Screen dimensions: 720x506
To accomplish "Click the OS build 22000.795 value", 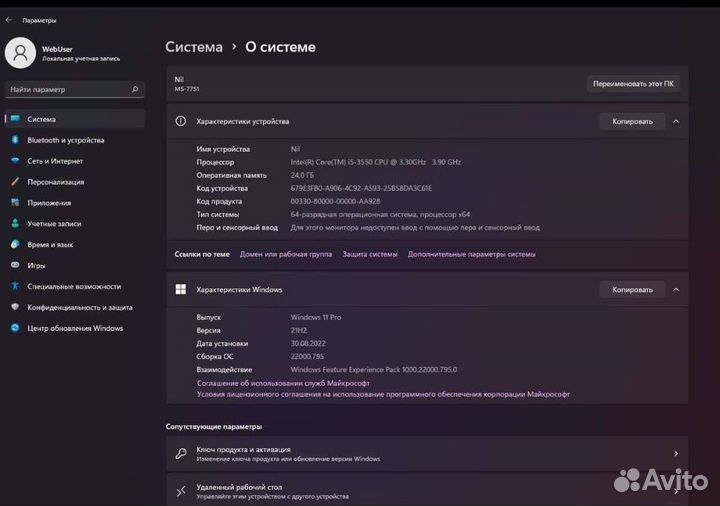I will (307, 356).
